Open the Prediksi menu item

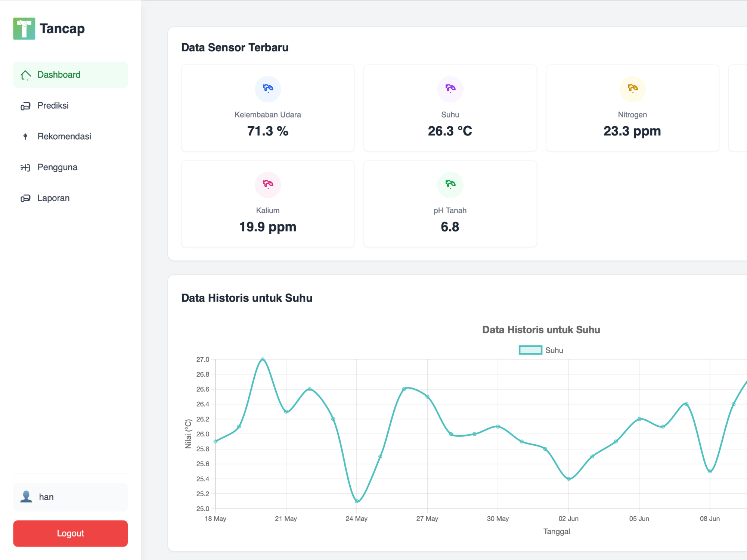coord(70,106)
